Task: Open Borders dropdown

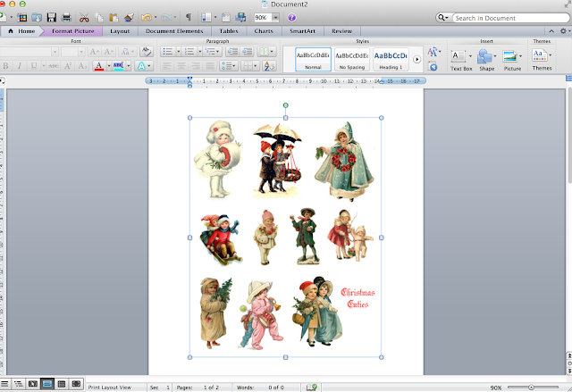Action: click(x=250, y=66)
